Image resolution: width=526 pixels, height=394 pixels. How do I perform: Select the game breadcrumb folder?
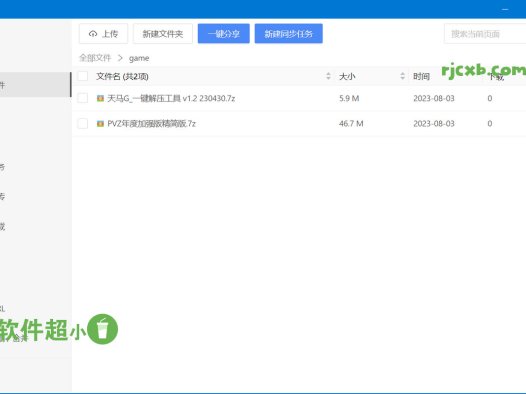click(139, 58)
